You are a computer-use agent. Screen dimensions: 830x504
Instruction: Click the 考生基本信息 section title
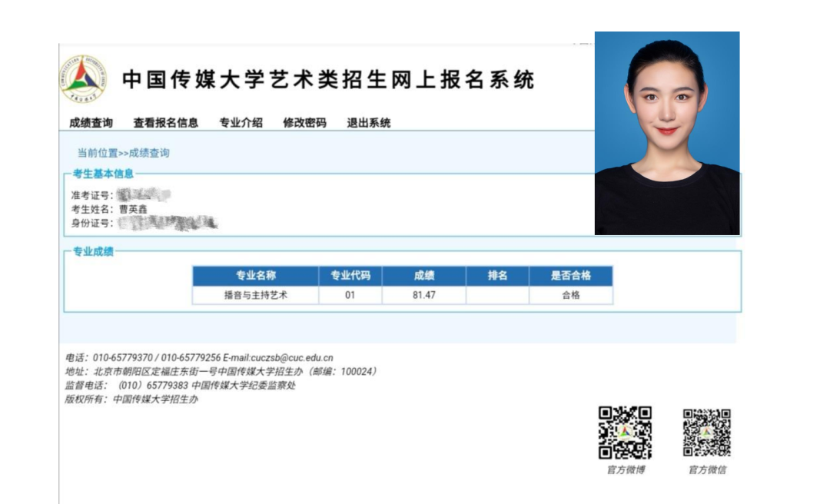click(103, 174)
